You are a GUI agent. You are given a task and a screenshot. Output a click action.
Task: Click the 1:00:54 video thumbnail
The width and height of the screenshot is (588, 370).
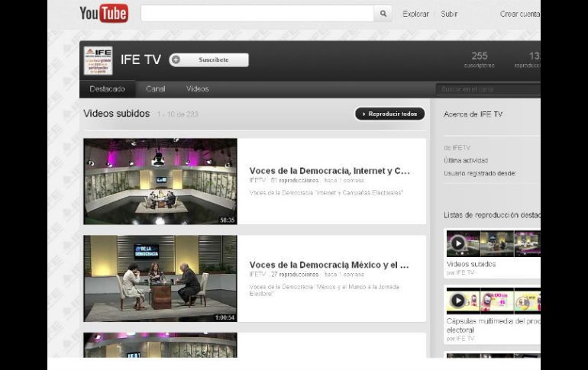click(160, 278)
